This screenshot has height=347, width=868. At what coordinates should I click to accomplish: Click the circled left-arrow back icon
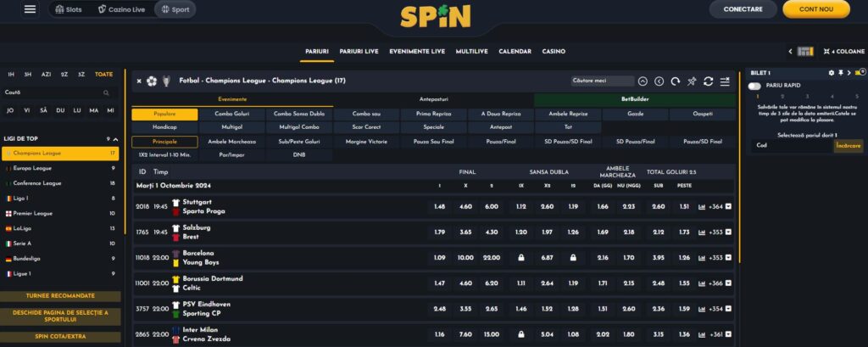pos(659,81)
